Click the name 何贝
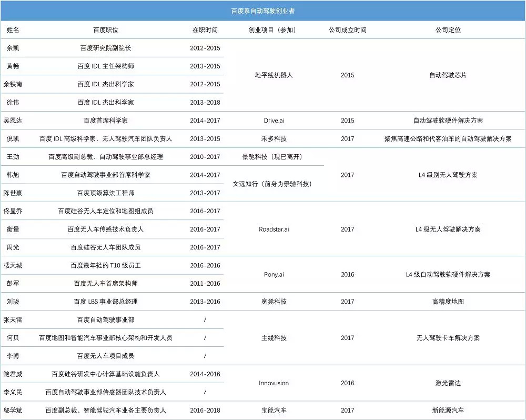The height and width of the screenshot is (420, 526). (x=13, y=338)
